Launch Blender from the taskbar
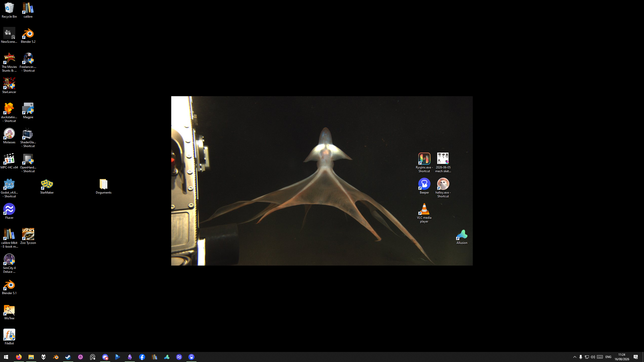 56,357
